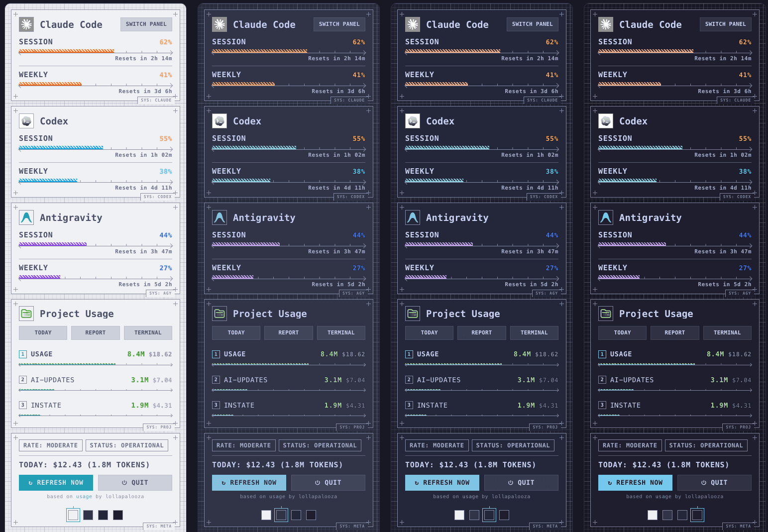The height and width of the screenshot is (532, 768).
Task: Click SWITCH PANEL in the second panel
Action: (339, 24)
